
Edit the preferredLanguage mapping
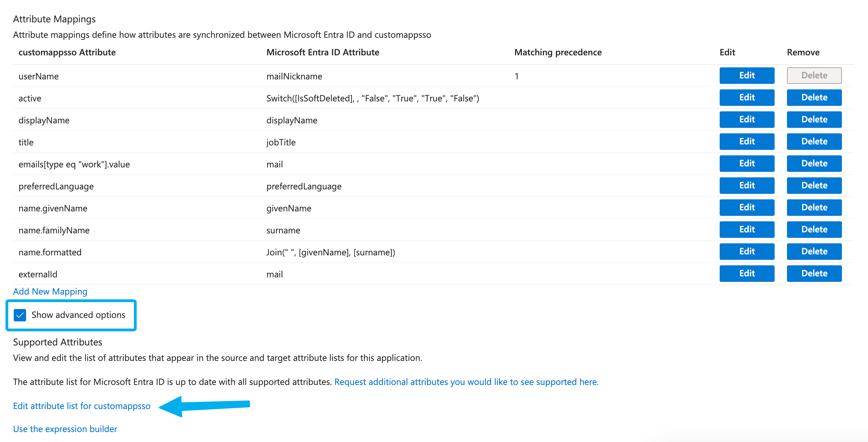coord(746,185)
